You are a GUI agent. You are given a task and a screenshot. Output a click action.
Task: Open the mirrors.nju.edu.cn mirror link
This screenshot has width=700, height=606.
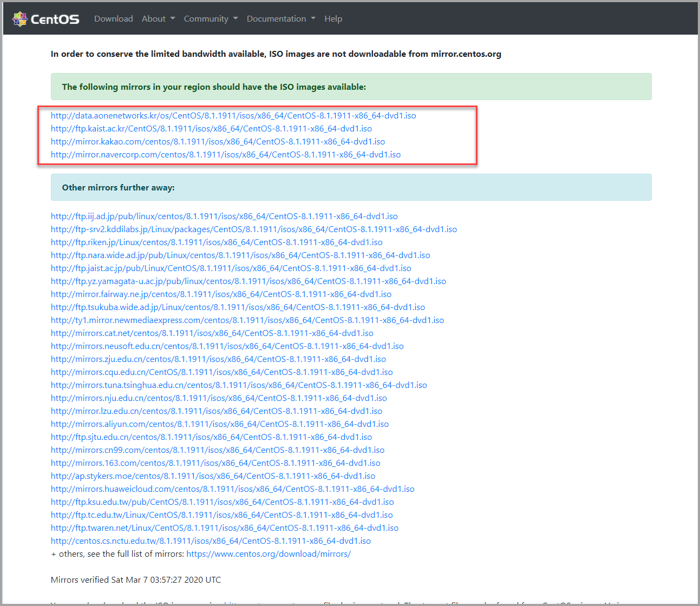click(x=219, y=398)
